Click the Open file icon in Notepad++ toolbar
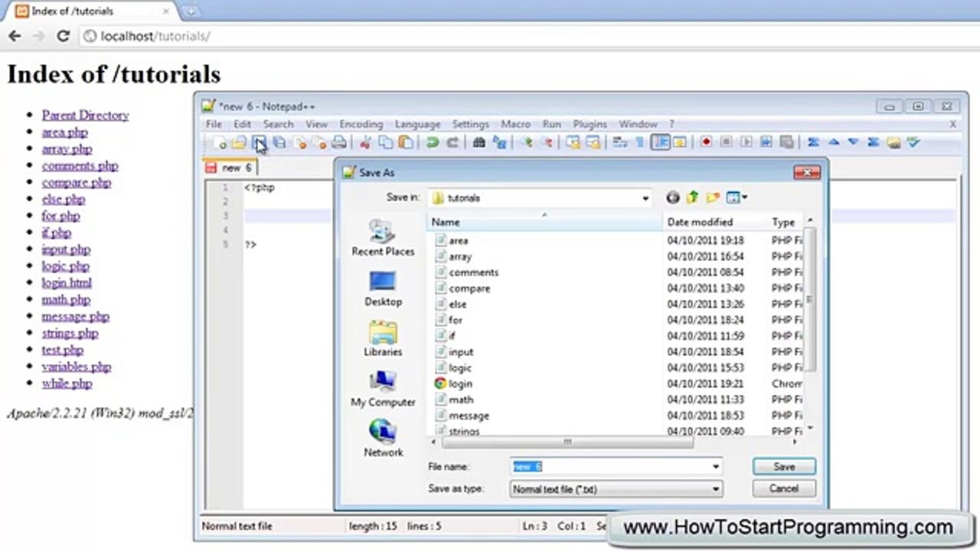980x551 pixels. [x=239, y=142]
